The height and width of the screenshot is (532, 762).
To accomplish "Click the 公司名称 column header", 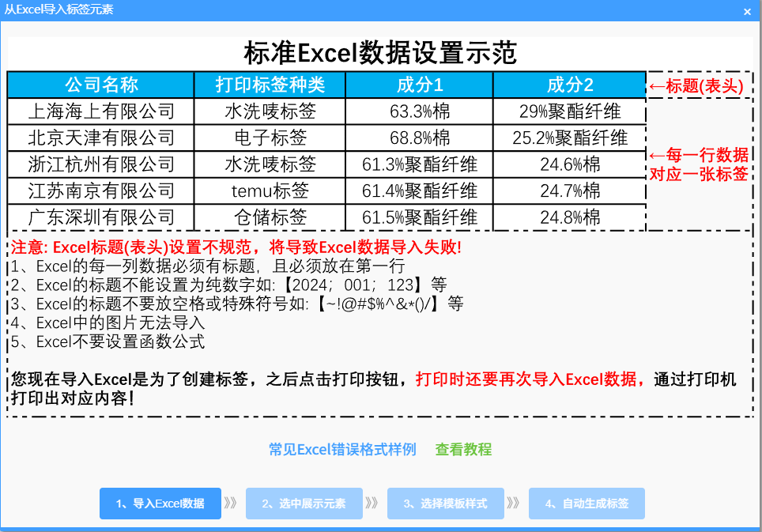I will click(x=101, y=85).
